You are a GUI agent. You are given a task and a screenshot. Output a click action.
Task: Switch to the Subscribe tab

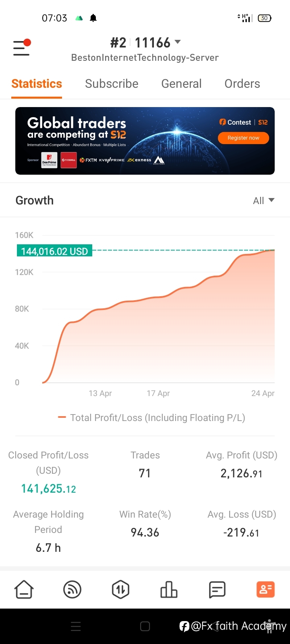(x=112, y=84)
